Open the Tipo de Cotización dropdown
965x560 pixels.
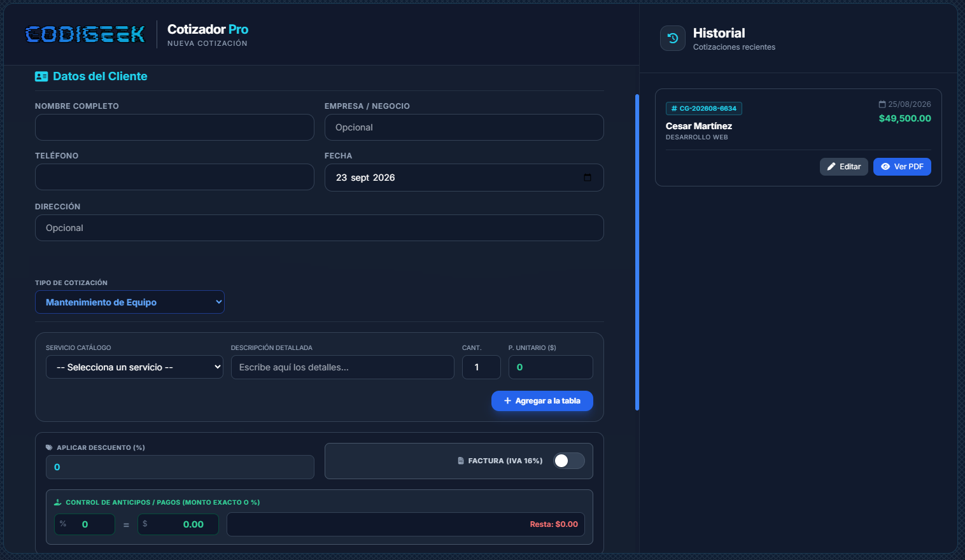point(130,302)
